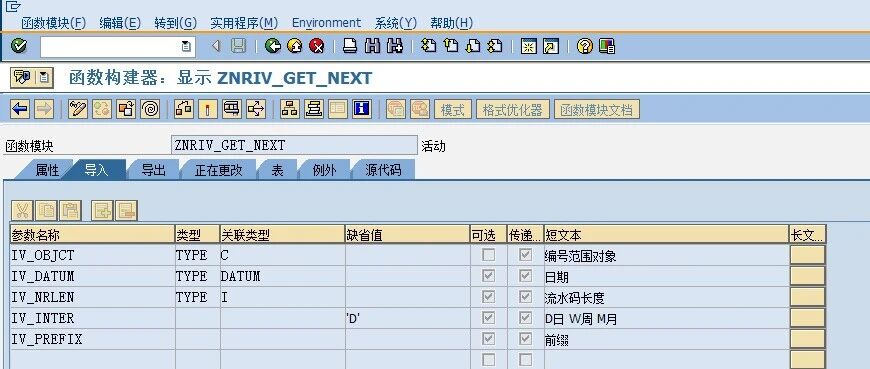The height and width of the screenshot is (369, 870).
Task: Click the Check syntax icon
Action: (184, 109)
